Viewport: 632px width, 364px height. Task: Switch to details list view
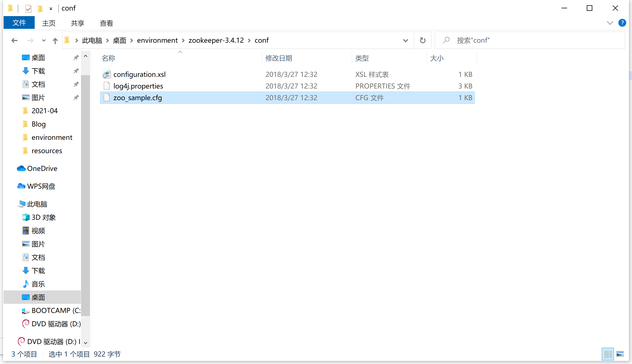click(x=608, y=354)
